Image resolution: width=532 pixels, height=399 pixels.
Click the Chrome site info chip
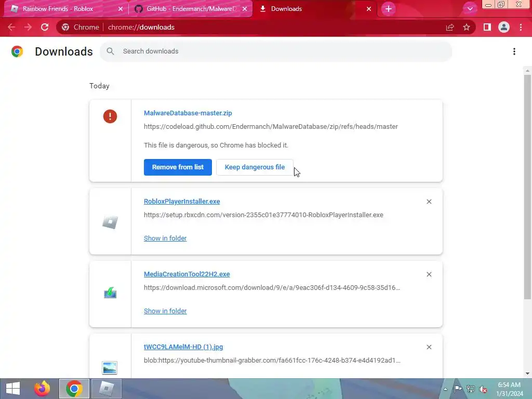pyautogui.click(x=81, y=27)
